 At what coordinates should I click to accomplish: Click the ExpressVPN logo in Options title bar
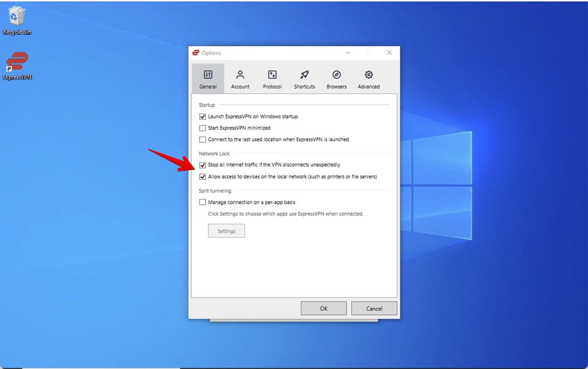click(x=196, y=53)
